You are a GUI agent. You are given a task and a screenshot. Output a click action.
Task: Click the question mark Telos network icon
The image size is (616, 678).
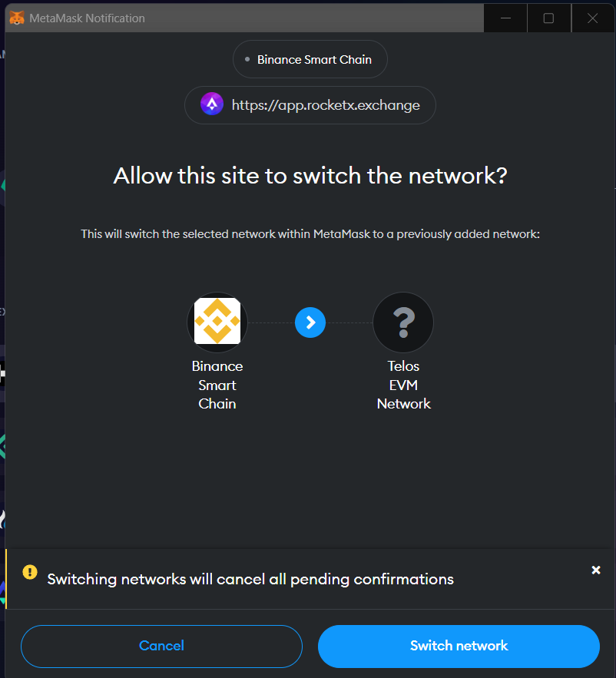pyautogui.click(x=403, y=322)
